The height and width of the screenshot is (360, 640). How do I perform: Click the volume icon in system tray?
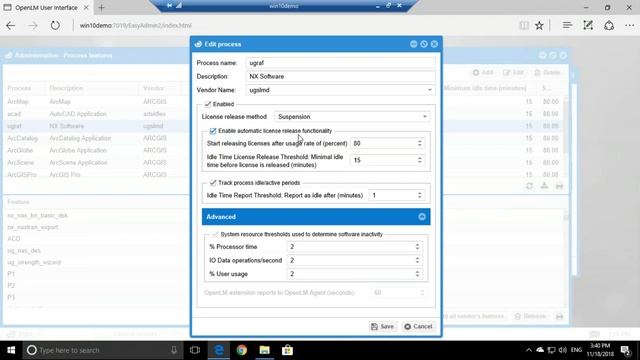tap(563, 350)
